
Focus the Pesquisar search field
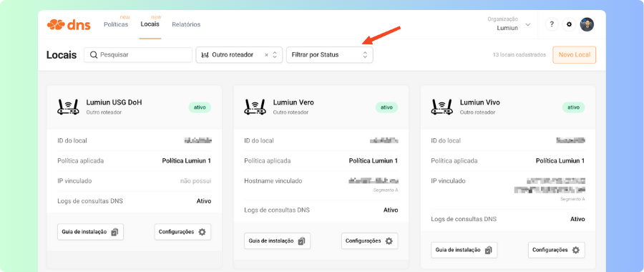click(138, 54)
